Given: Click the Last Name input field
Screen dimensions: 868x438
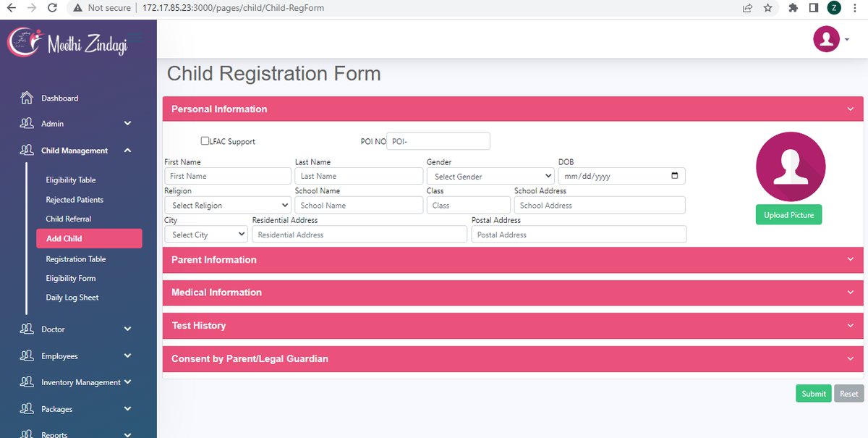Looking at the screenshot, I should pyautogui.click(x=359, y=176).
